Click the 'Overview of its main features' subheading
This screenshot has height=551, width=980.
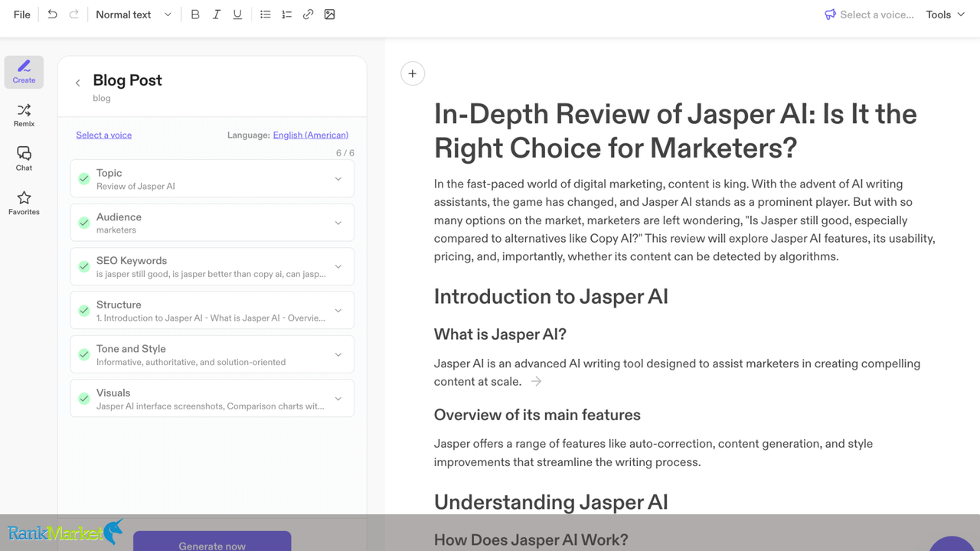point(537,415)
